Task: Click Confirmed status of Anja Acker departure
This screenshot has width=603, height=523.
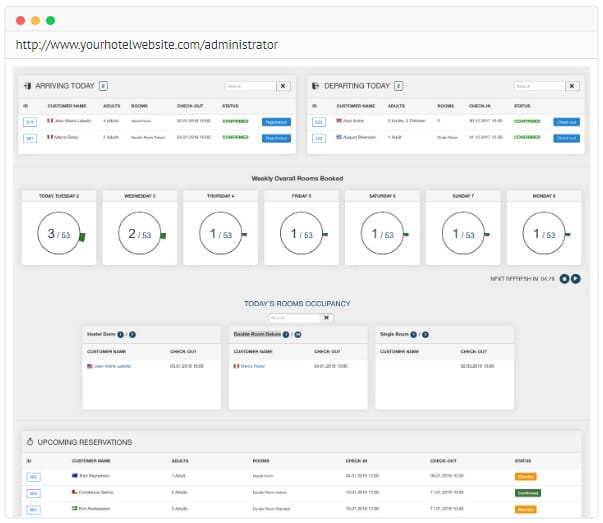Action: [x=527, y=121]
